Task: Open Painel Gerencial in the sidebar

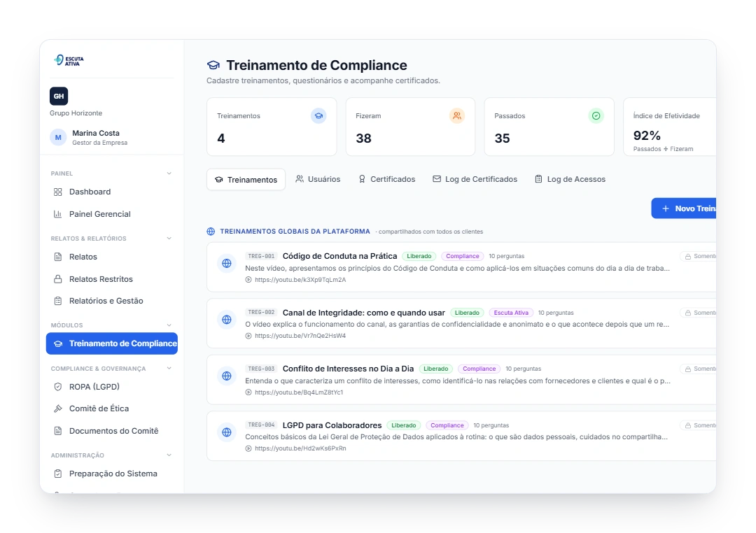Action: pos(112,214)
